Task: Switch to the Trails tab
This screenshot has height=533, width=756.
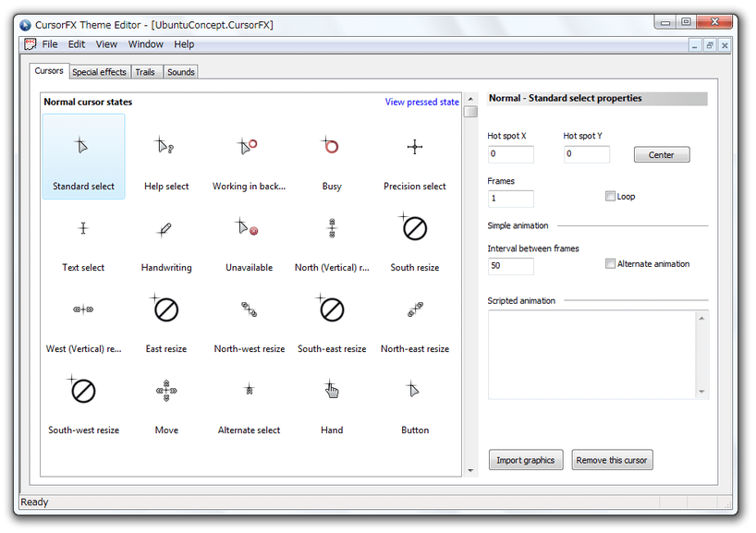Action: pos(145,72)
